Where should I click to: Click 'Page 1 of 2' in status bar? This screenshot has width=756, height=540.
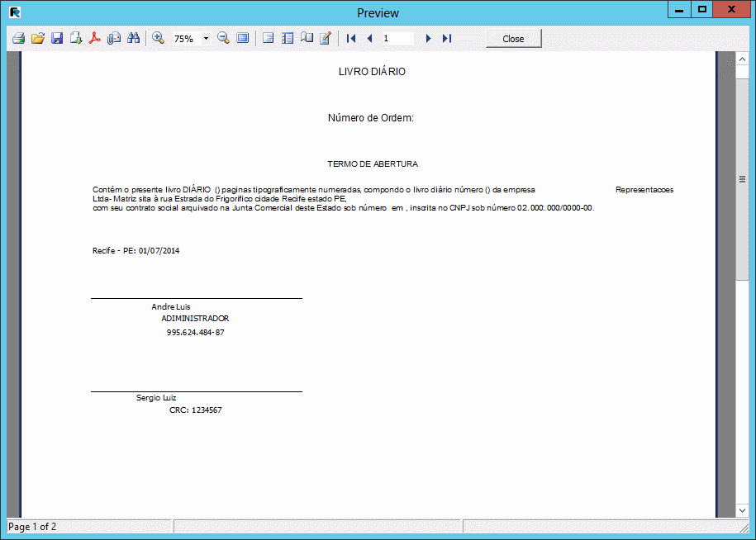tap(32, 527)
